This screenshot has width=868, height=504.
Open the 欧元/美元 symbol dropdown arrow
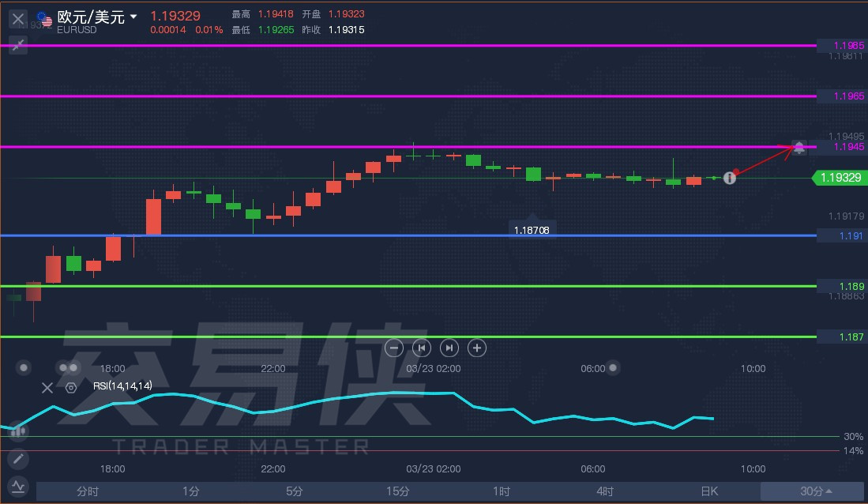point(133,17)
